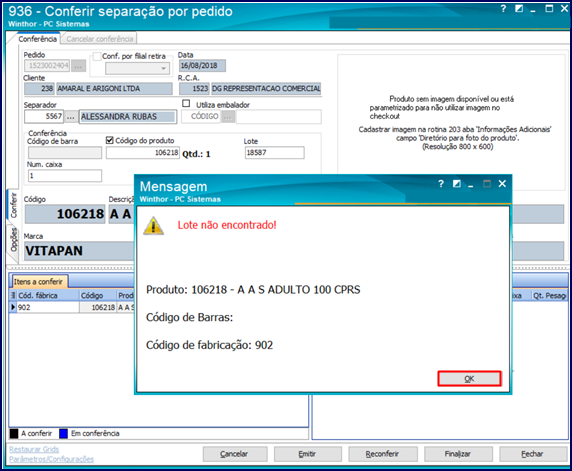The height and width of the screenshot is (471, 572).
Task: Open help in the Mensagem dialog title bar
Action: coord(441,184)
